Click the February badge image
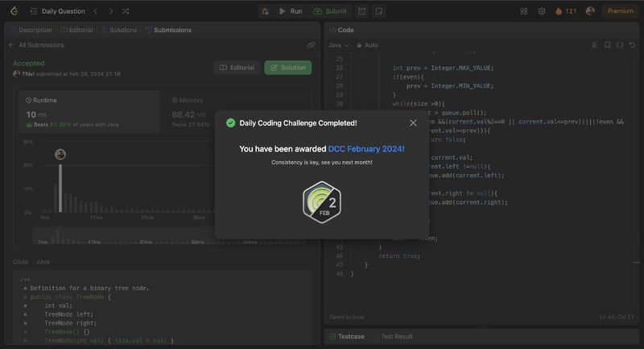The width and height of the screenshot is (644, 349). 322,202
